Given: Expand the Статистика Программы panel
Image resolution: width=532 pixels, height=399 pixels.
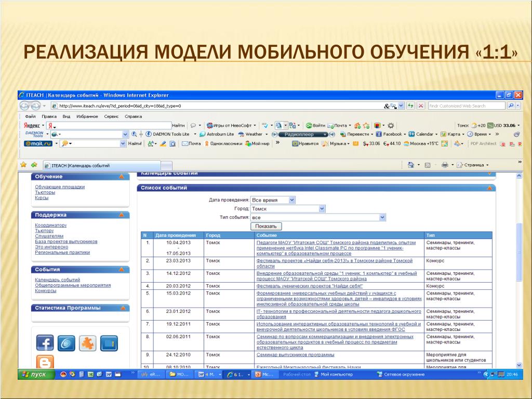Looking at the screenshot, I should point(123,308).
